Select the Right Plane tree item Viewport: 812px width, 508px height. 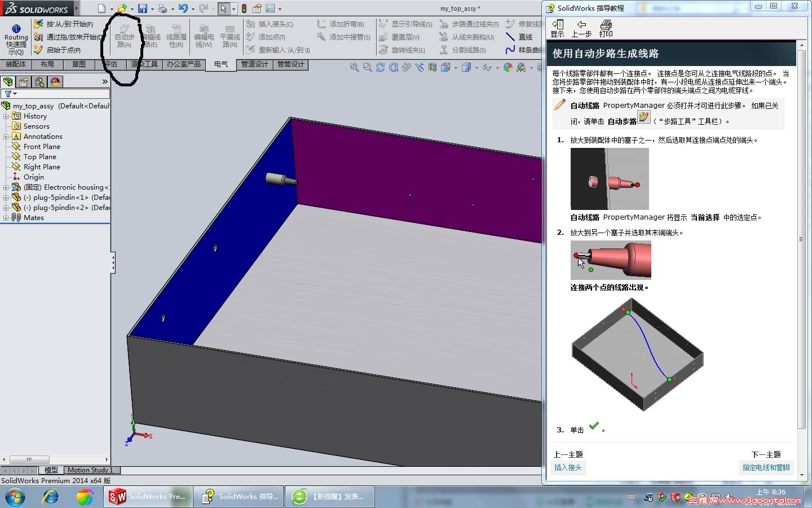tap(42, 167)
